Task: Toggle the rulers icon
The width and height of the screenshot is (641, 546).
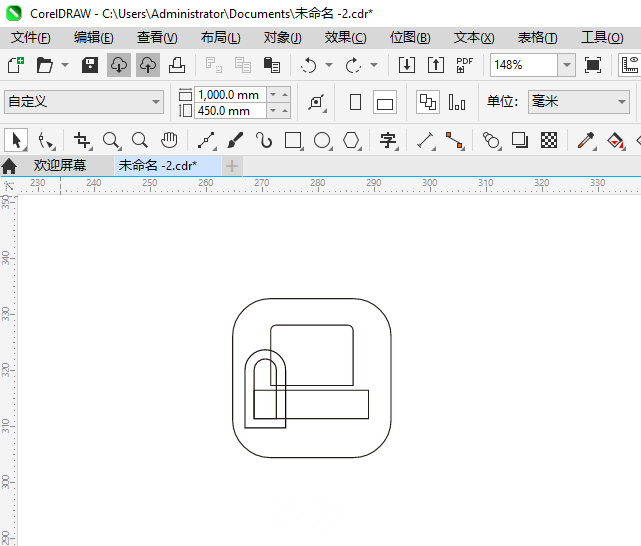Action: (630, 65)
